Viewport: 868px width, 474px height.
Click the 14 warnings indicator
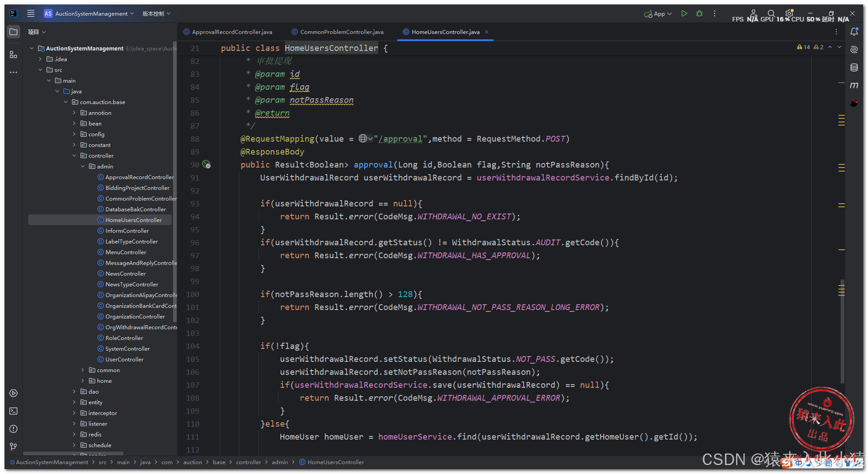[x=804, y=47]
